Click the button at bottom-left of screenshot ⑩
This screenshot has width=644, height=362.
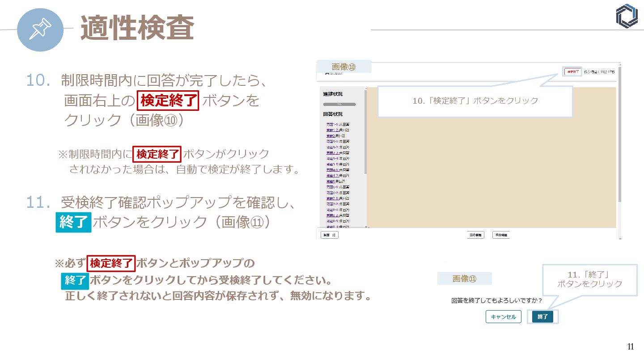pos(330,235)
